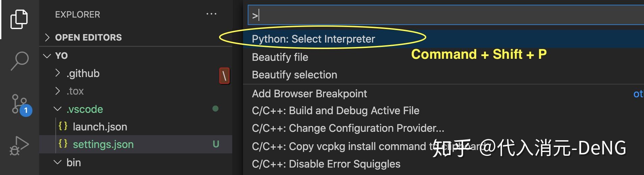The height and width of the screenshot is (175, 644).
Task: Click the JSON braces icon beside settings.json
Action: point(63,144)
